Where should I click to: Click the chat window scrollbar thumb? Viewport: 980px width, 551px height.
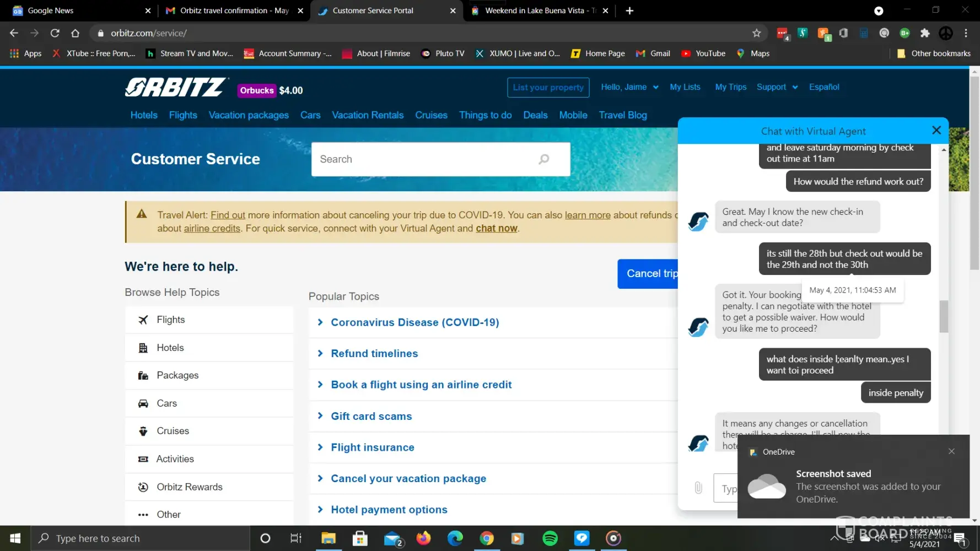pos(944,316)
